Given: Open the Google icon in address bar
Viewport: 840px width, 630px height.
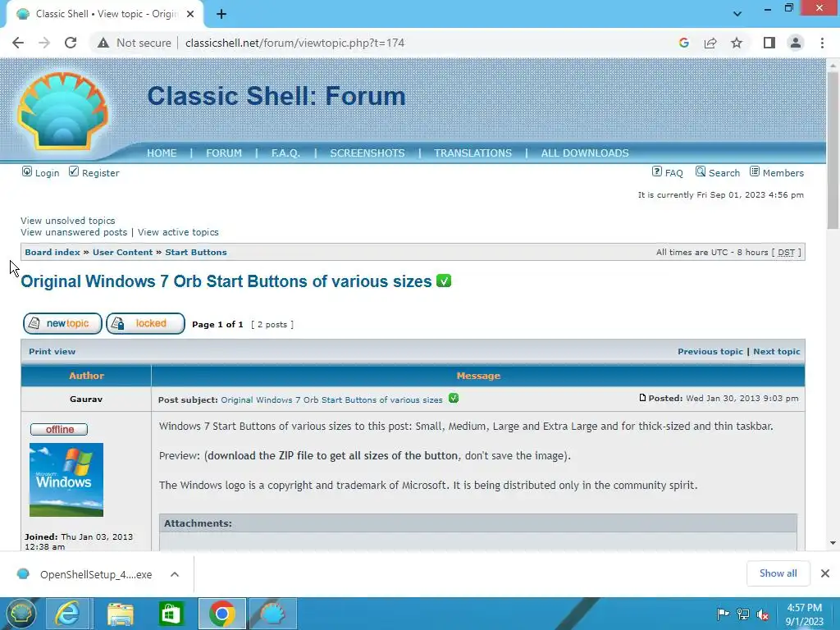Looking at the screenshot, I should click(x=683, y=43).
